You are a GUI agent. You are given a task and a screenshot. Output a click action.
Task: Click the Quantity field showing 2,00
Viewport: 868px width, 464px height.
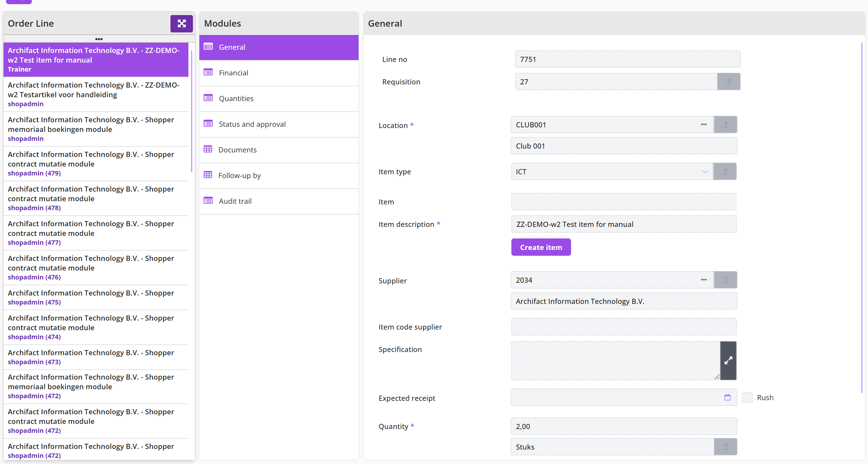[624, 426]
